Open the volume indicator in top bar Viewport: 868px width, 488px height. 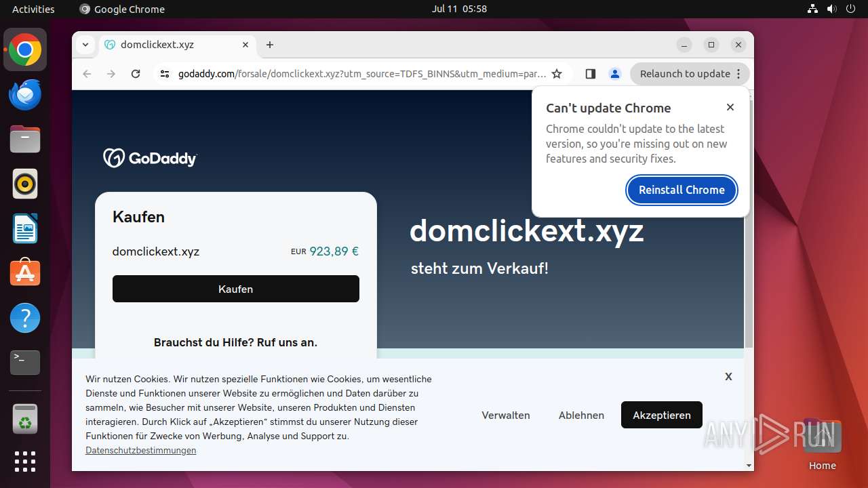[831, 9]
